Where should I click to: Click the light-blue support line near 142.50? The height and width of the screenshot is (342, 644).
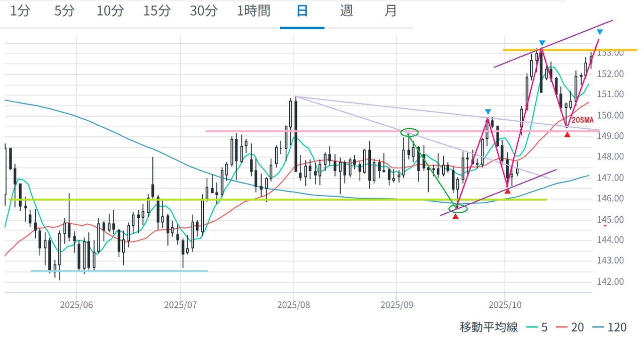pyautogui.click(x=119, y=271)
